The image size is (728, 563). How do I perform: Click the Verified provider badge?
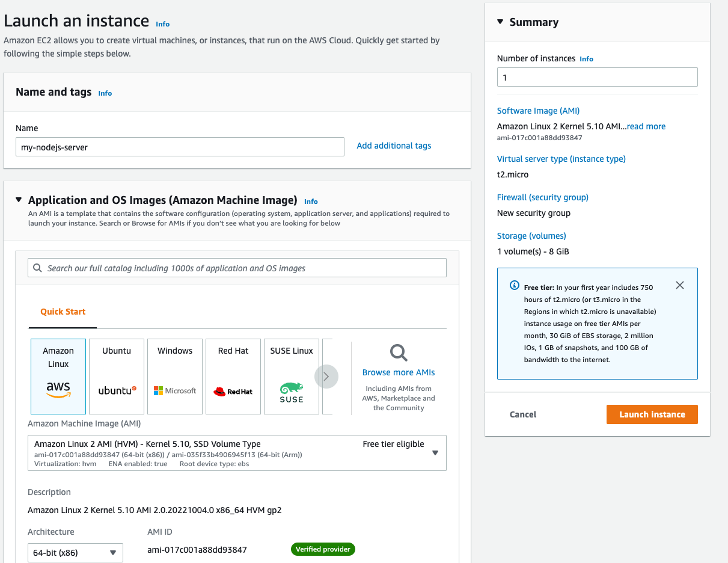point(323,549)
